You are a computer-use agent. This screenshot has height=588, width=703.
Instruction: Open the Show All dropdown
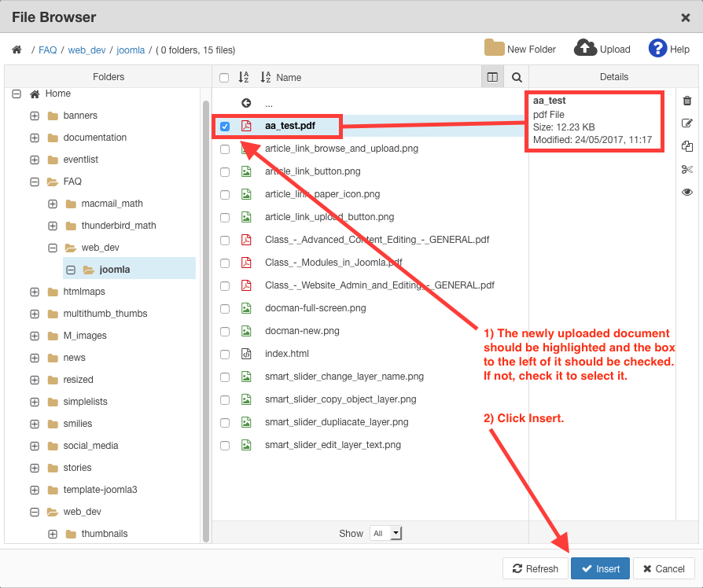tap(385, 533)
